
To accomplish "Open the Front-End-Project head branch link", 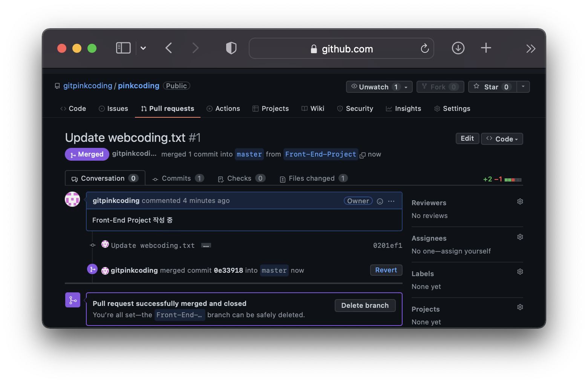I will (x=320, y=154).
